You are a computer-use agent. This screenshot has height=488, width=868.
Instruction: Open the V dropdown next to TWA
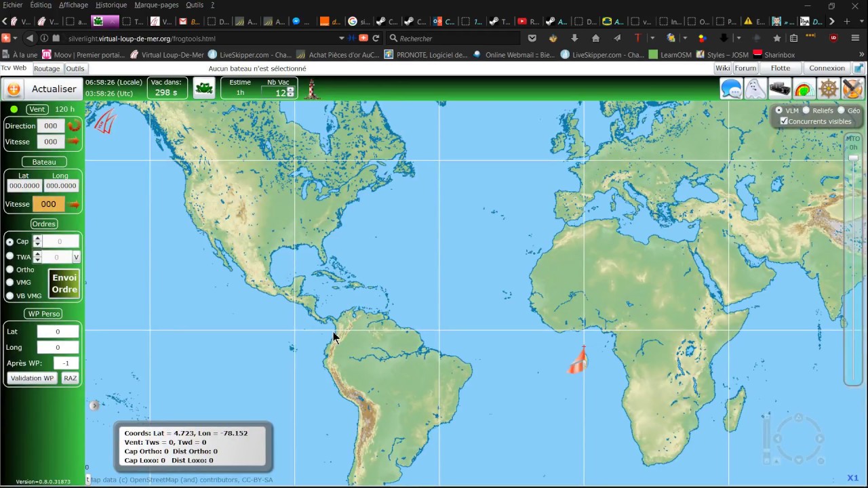76,257
